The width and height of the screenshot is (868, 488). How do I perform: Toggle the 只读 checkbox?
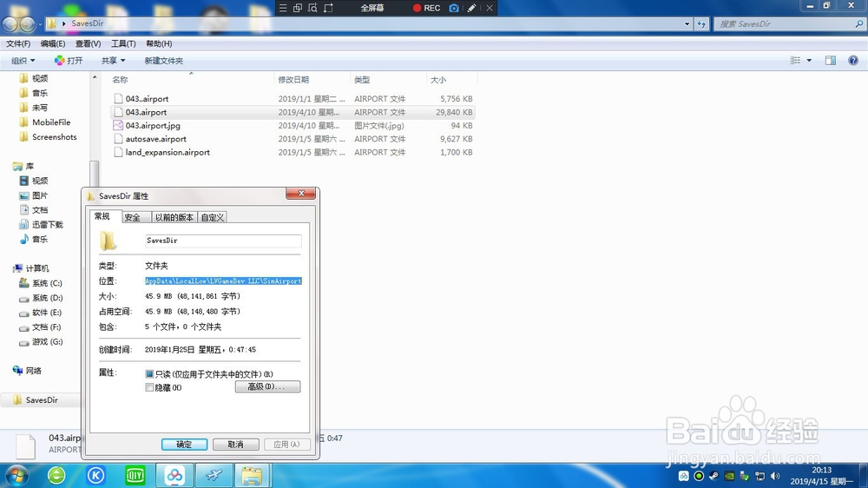(x=149, y=374)
